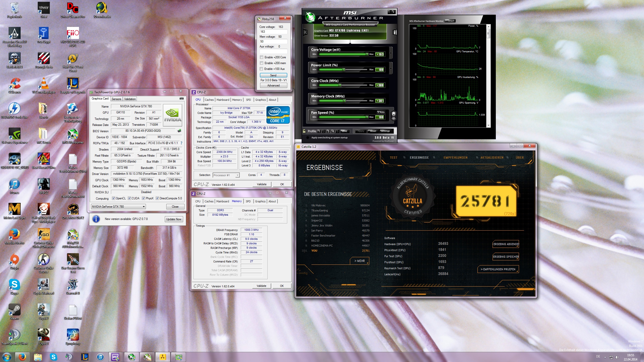Open the CCleaner desktop icon

coord(15,86)
